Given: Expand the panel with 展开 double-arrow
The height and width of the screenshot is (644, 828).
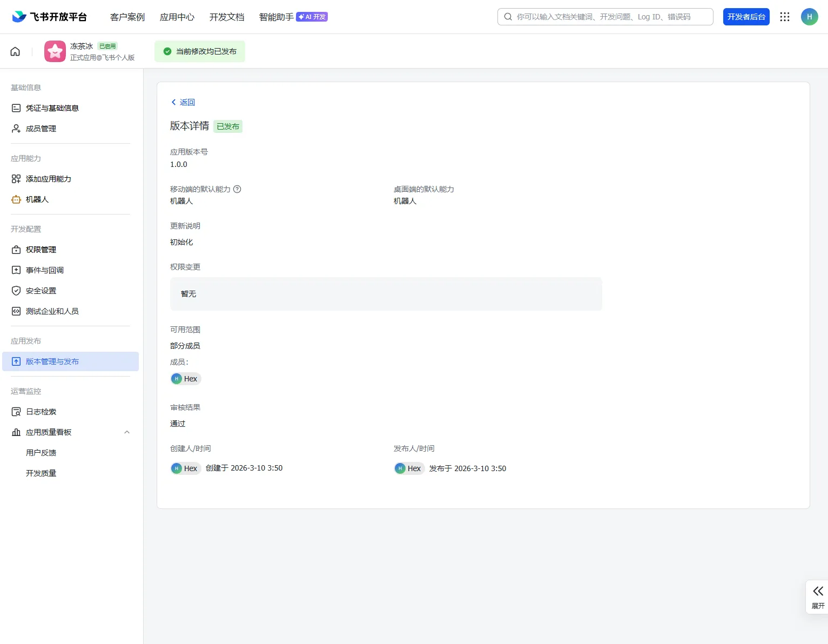Looking at the screenshot, I should click(818, 596).
